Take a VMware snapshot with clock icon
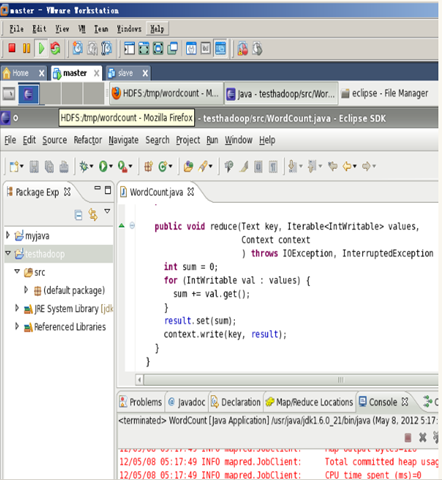The width and height of the screenshot is (442, 480). 78,49
